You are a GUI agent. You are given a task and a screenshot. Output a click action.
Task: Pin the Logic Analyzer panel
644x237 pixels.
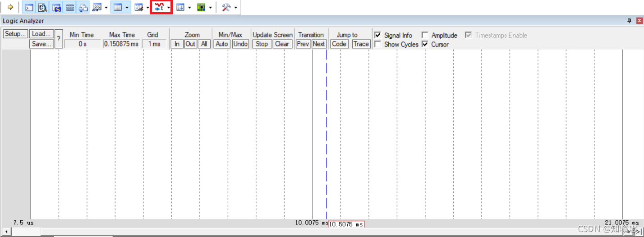(x=630, y=21)
